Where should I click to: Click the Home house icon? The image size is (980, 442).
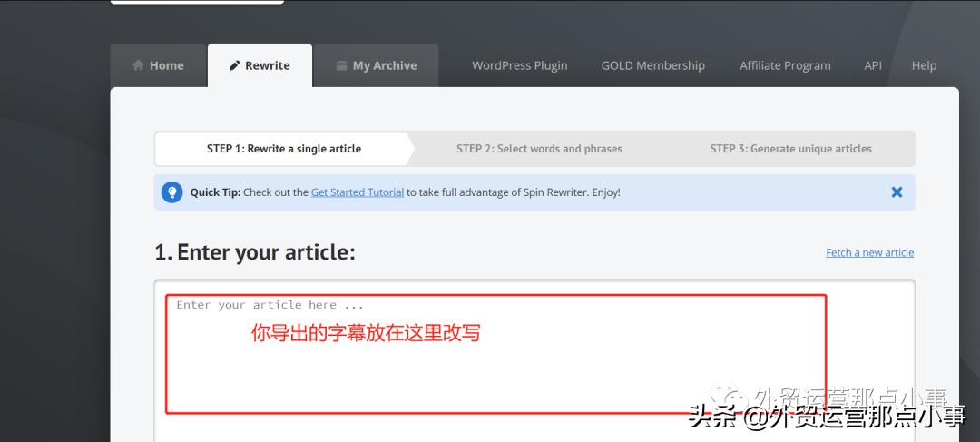point(138,65)
